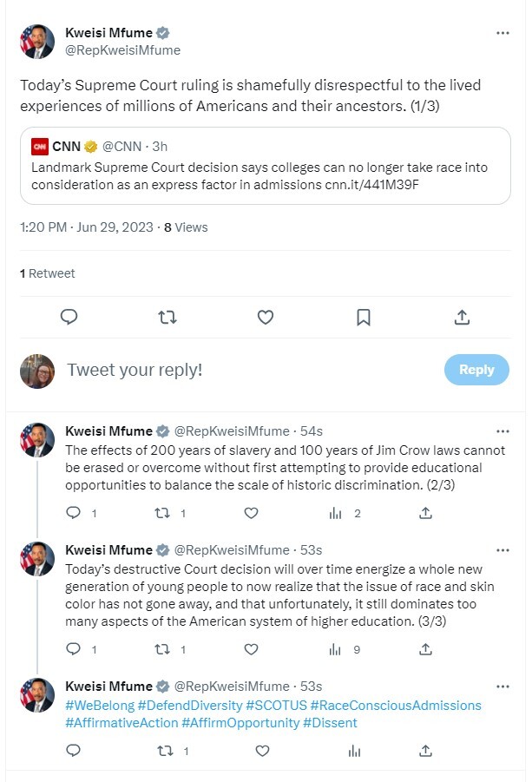Share the main tweet via upload icon
The height and width of the screenshot is (782, 532).
[x=463, y=318]
